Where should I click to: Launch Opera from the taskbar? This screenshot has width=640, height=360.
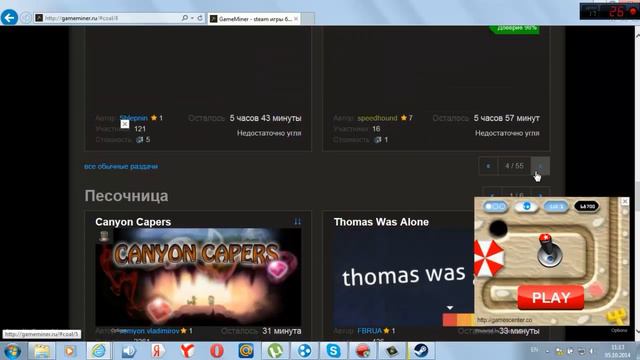pos(217,351)
